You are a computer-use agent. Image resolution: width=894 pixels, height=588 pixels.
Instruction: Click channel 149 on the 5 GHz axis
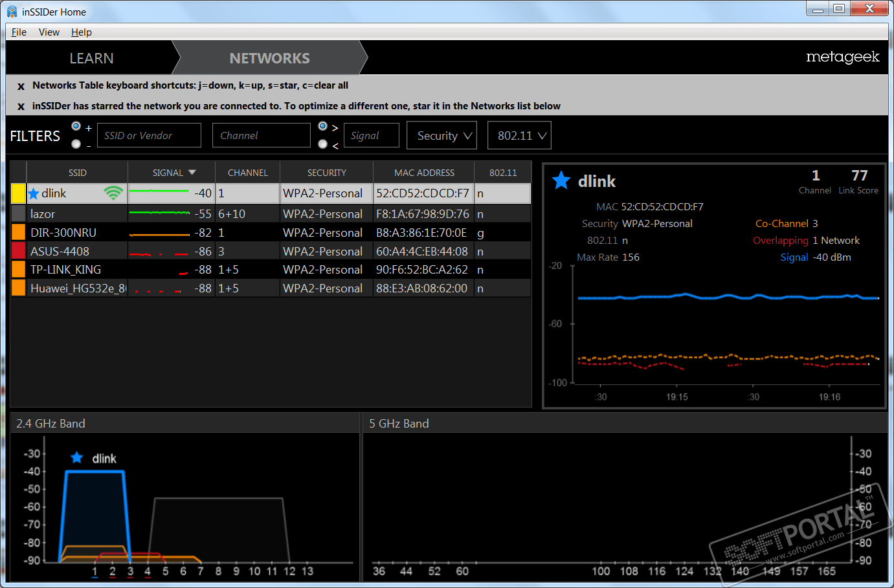click(771, 571)
